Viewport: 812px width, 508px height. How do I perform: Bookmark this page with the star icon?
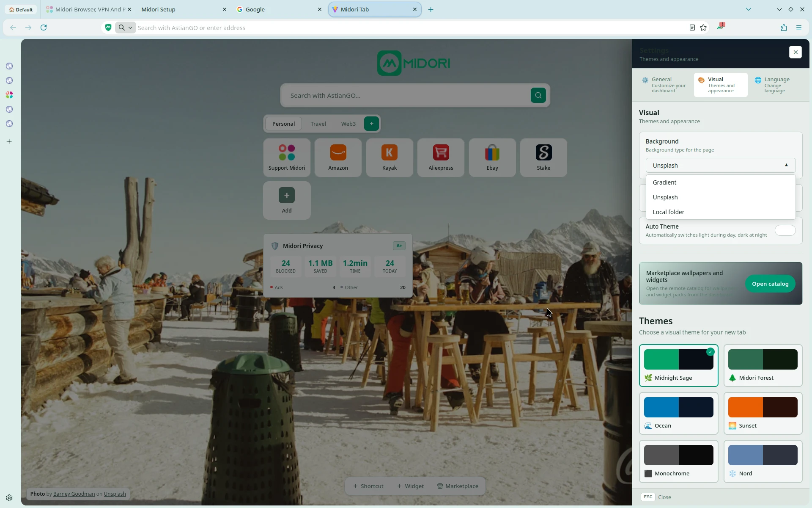point(703,28)
